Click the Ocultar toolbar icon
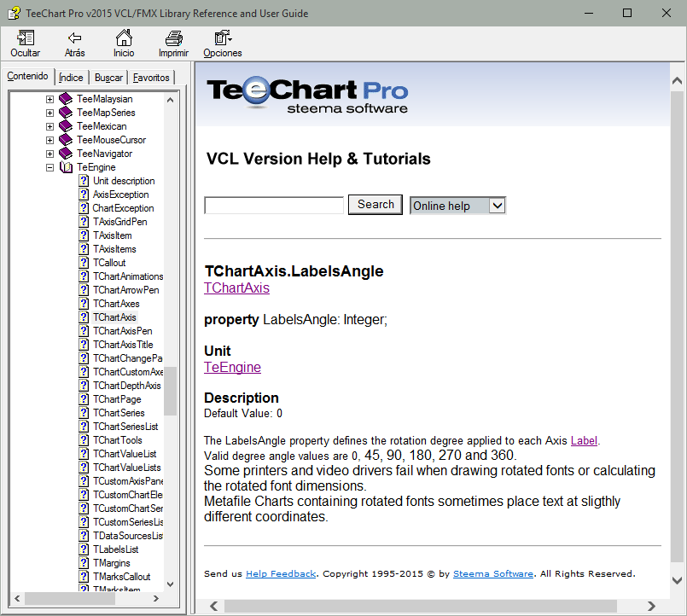Screen dimensions: 687x616 tap(26, 38)
